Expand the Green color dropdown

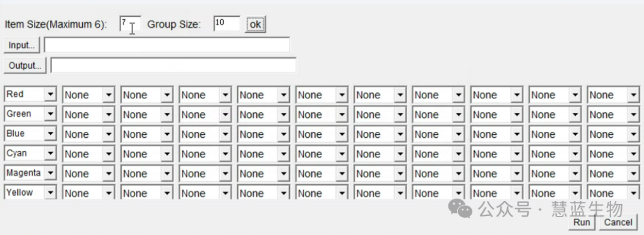[50, 114]
